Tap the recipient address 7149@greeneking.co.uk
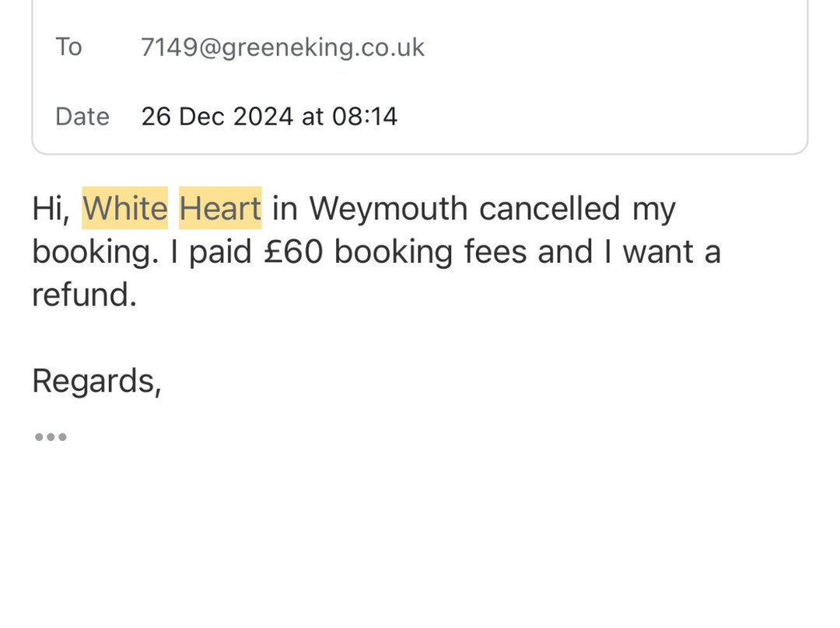This screenshot has height=628, width=840. pos(282,47)
